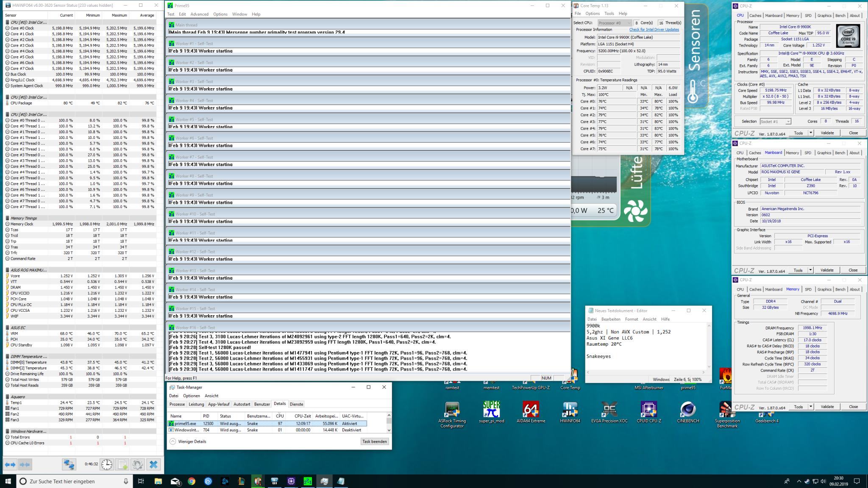Select Caches tab in top CPU-Z window

click(x=755, y=16)
